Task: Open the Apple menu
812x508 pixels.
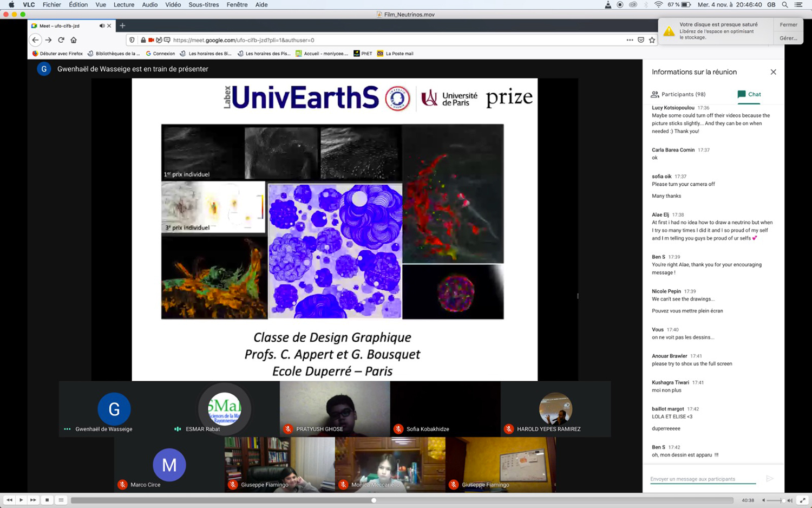Action: click(11, 4)
